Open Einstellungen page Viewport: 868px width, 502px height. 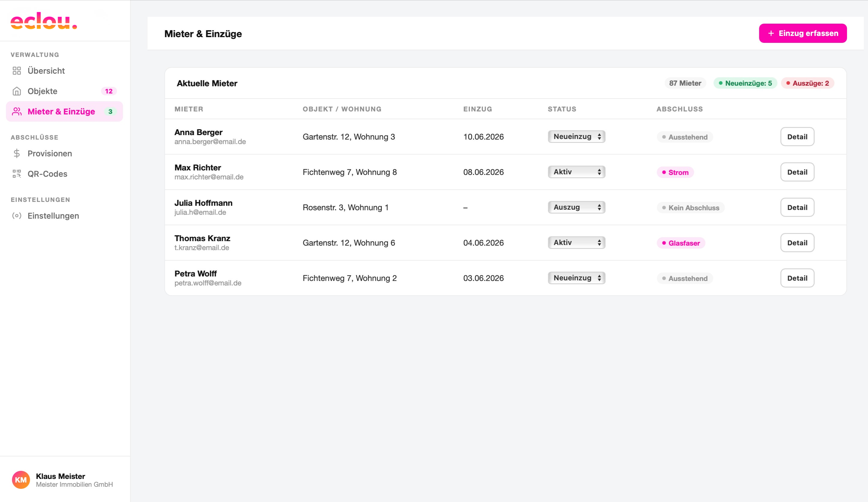point(65,216)
